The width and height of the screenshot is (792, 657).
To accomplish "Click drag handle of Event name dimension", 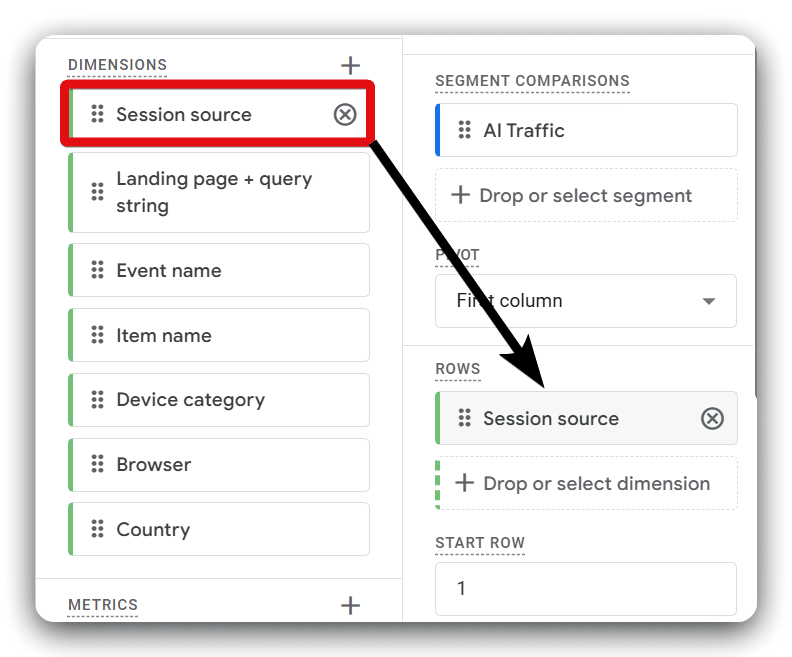I will tap(97, 271).
